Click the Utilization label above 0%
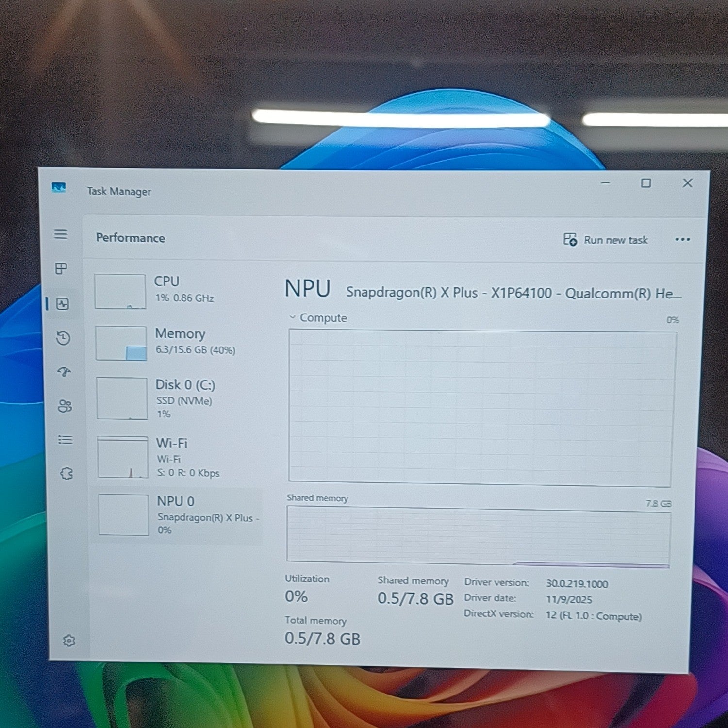This screenshot has width=728, height=728. point(307,579)
